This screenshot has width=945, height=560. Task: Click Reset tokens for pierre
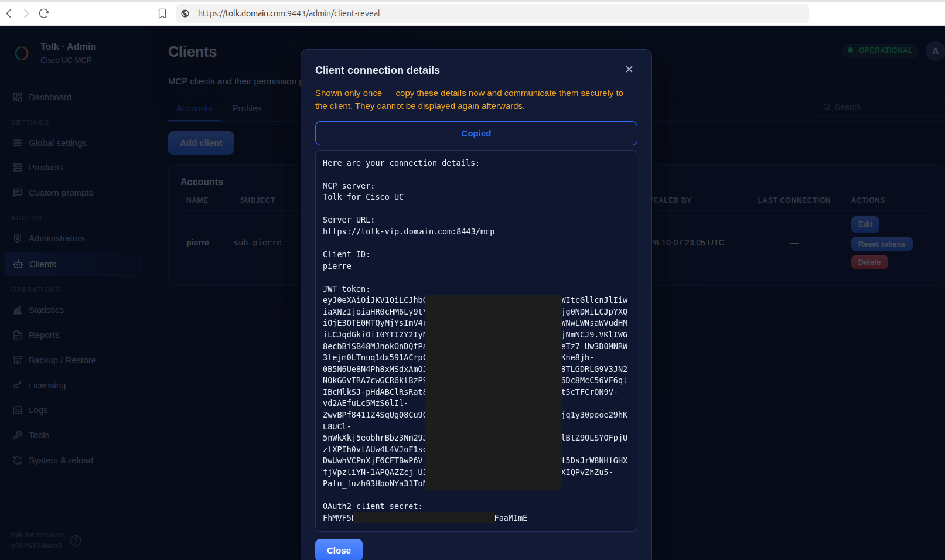(x=882, y=244)
